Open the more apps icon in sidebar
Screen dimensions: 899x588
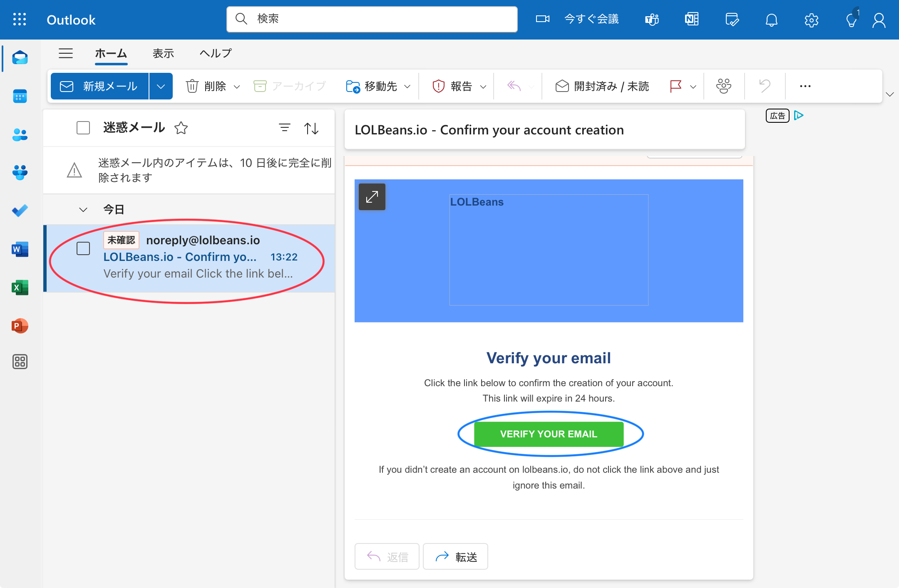pos(20,362)
